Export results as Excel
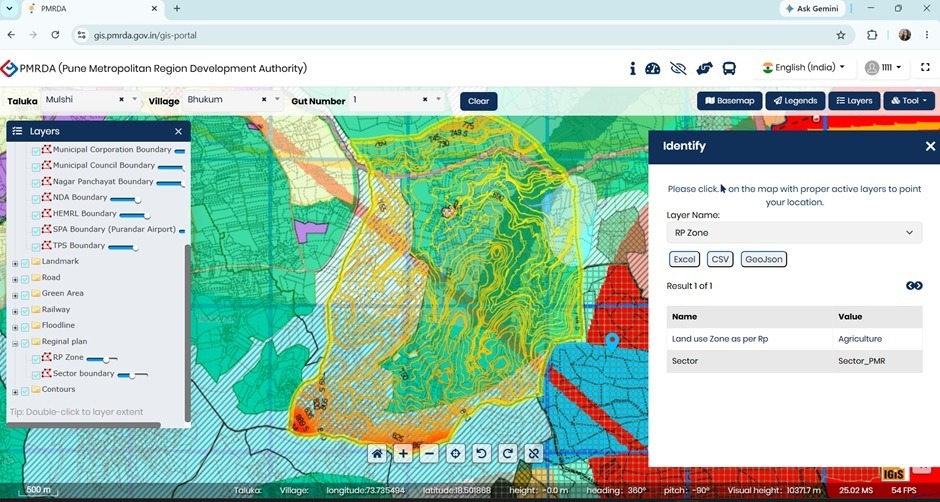940x502 pixels. pyautogui.click(x=684, y=259)
